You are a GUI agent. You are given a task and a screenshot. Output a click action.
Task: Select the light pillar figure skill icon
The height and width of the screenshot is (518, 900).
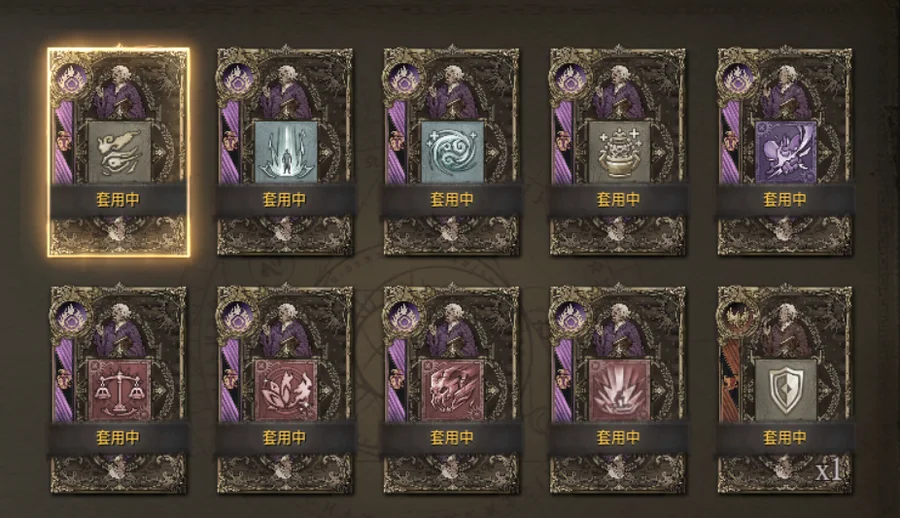coord(285,152)
